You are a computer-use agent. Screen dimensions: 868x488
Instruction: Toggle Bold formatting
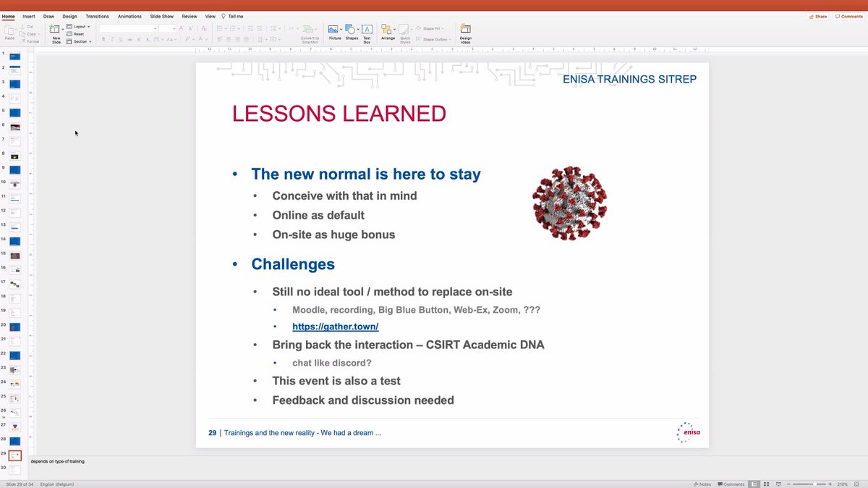[x=103, y=39]
